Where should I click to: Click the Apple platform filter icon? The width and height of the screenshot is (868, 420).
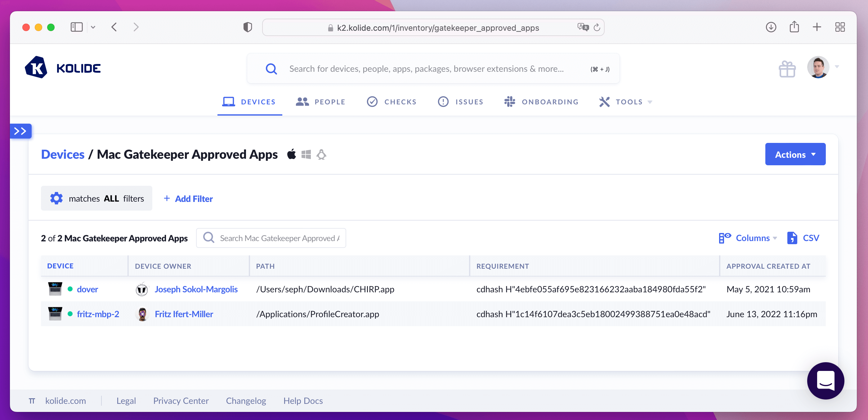(x=292, y=154)
